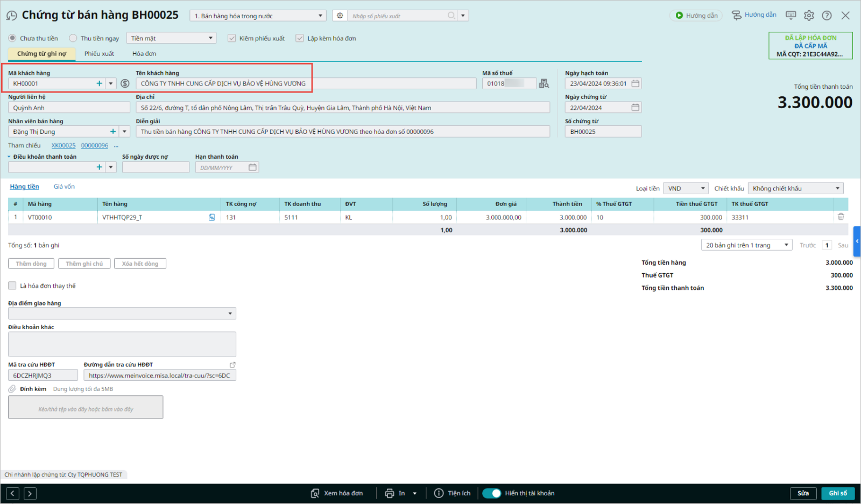The width and height of the screenshot is (861, 504).
Task: Click the help question mark icon
Action: 827,16
